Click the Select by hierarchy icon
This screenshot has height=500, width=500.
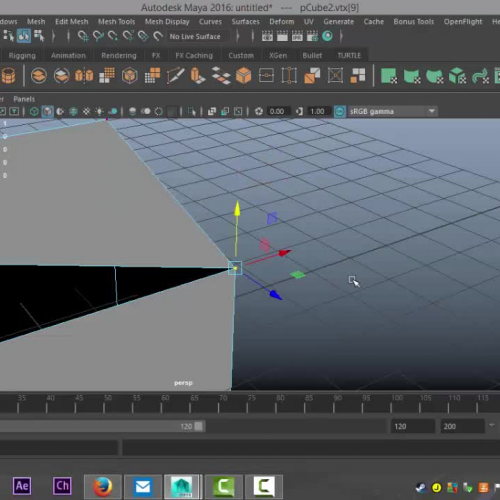(8, 36)
